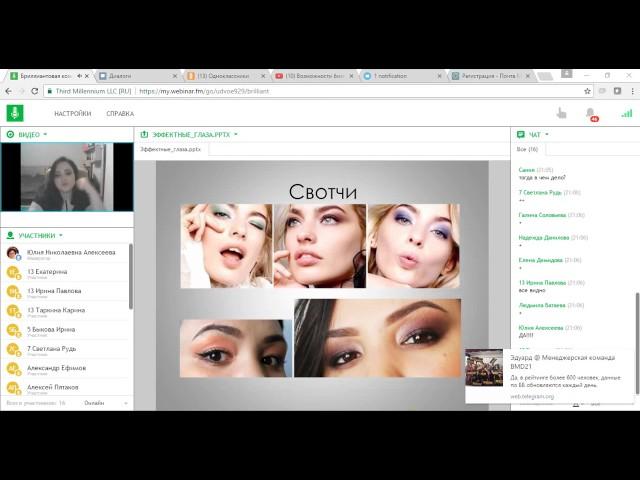
Task: Click the chat panel scrollbar
Action: click(637, 343)
